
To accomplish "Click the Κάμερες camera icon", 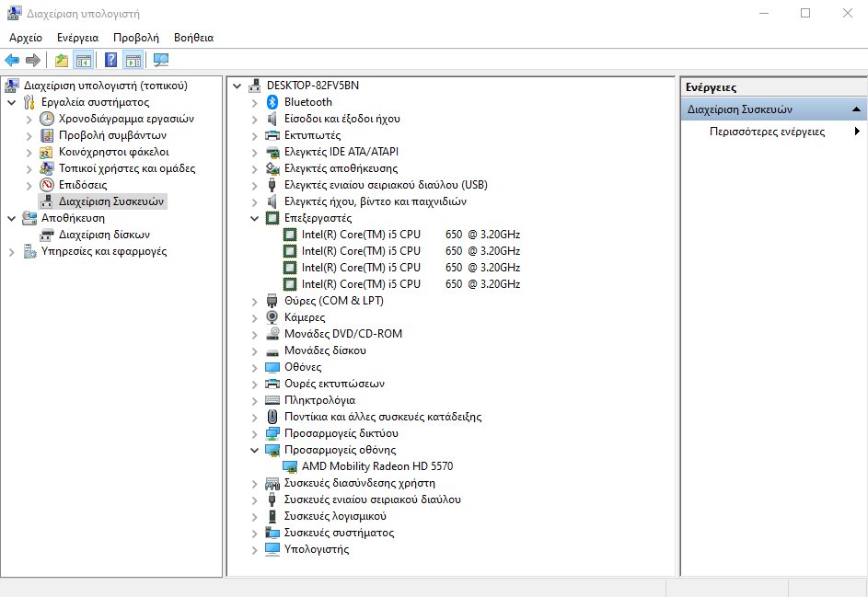I will [x=272, y=317].
